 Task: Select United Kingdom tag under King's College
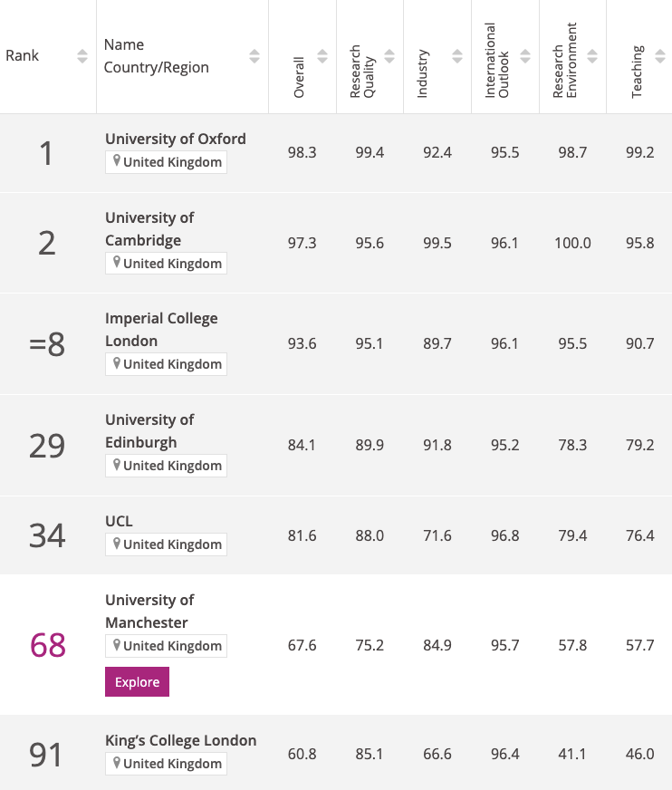[x=167, y=764]
